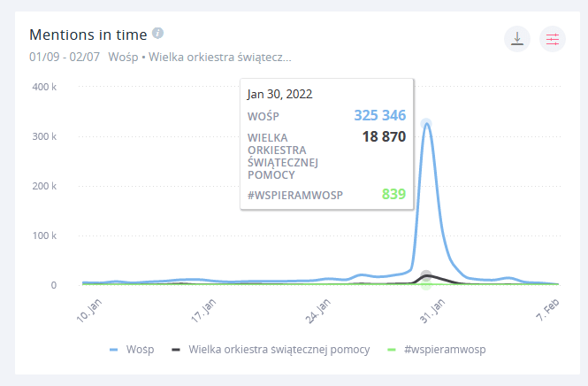
Task: Click the 400 k y-axis label
Action: click(x=44, y=87)
